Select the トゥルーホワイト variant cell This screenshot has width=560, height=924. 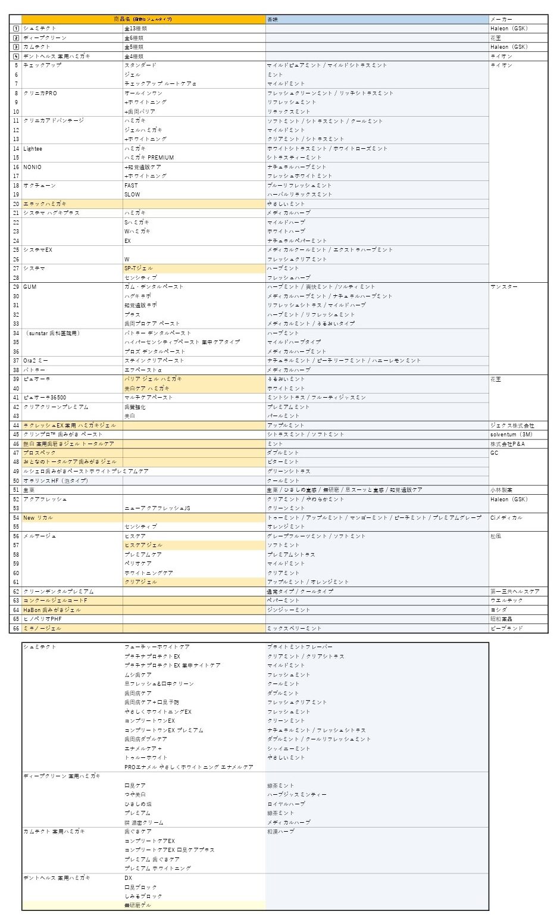194,758
